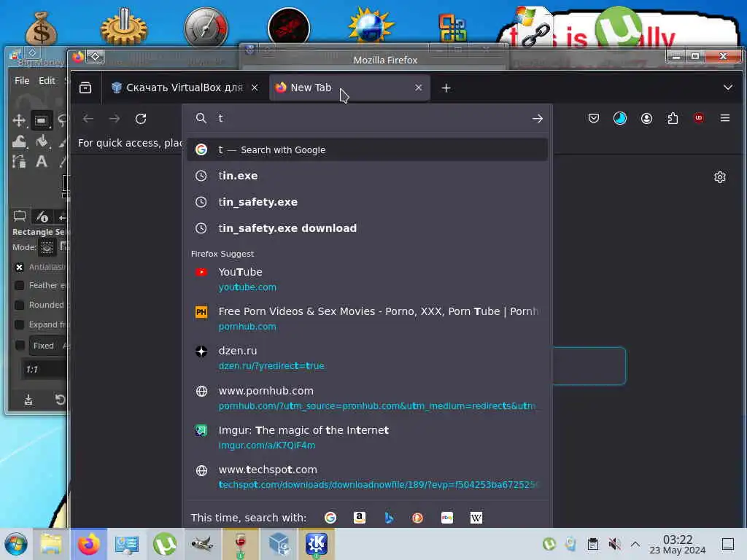This screenshot has height=560, width=747.
Task: Search this time with eBay icon
Action: 447,518
